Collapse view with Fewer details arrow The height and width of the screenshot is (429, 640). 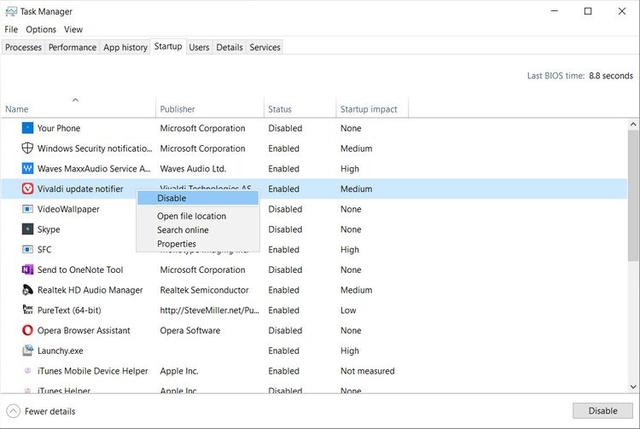coord(13,411)
